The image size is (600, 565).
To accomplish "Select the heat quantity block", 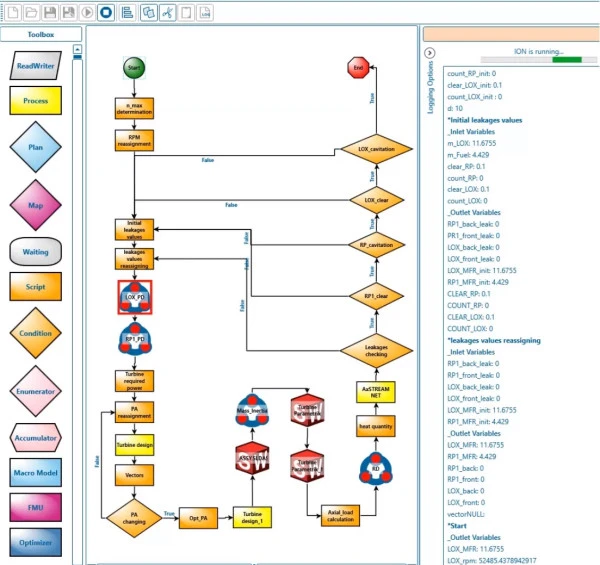I will pos(376,426).
